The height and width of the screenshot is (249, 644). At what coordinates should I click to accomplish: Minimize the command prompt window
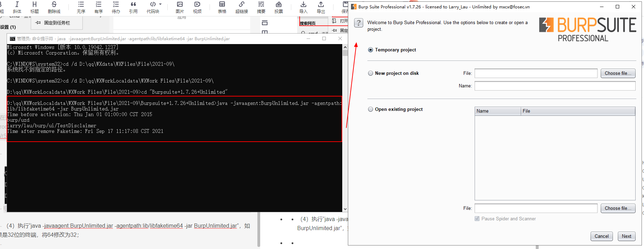(308, 38)
